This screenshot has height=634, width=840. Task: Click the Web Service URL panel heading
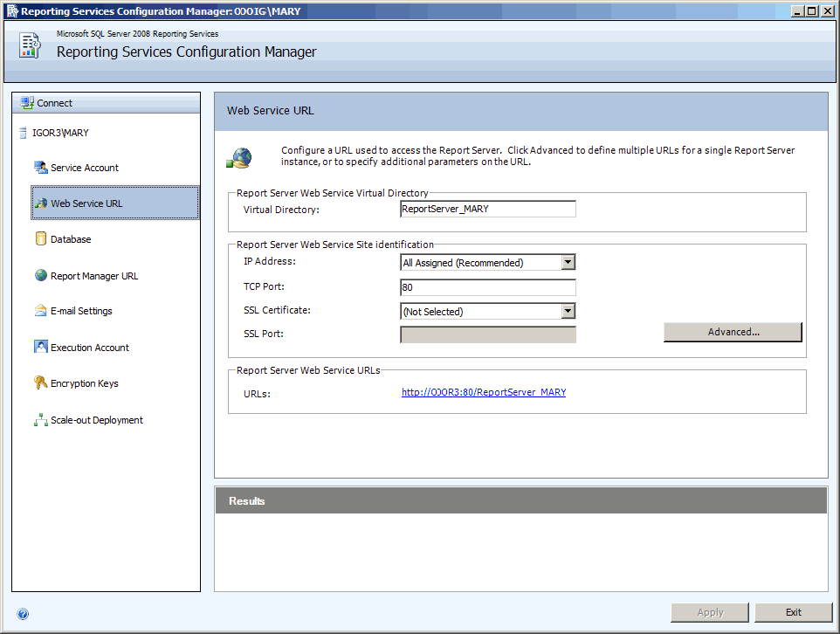[271, 110]
